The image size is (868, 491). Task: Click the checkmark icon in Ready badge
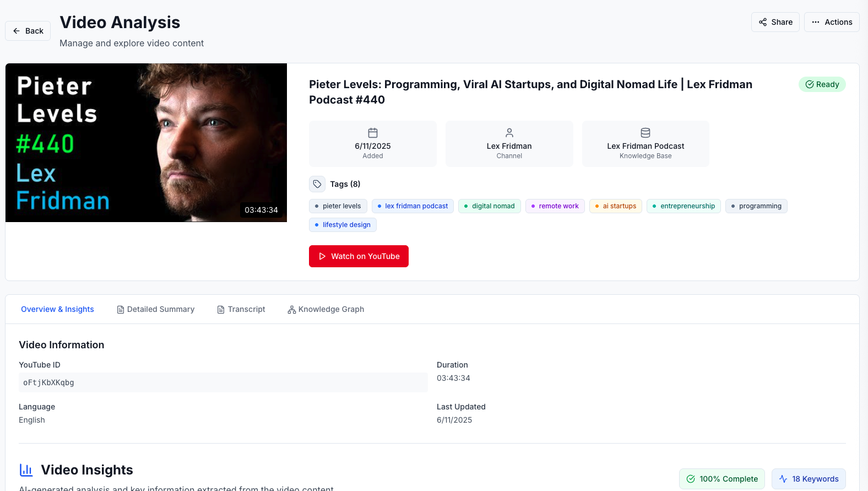point(810,84)
